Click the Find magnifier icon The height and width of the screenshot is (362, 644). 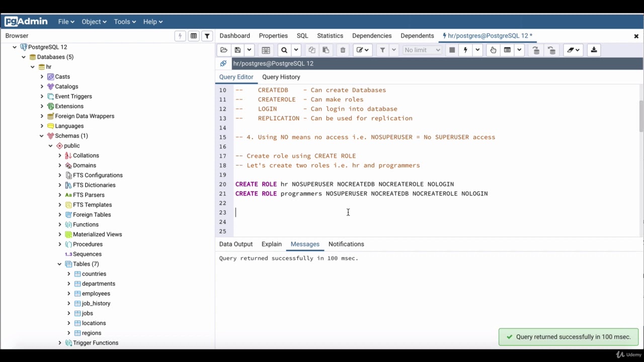(x=284, y=50)
